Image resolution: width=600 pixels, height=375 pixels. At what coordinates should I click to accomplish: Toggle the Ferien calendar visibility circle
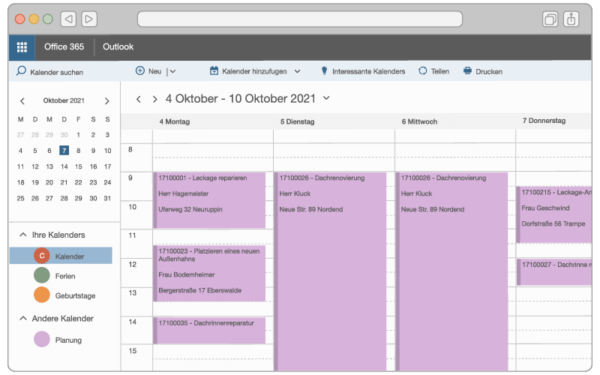point(42,275)
